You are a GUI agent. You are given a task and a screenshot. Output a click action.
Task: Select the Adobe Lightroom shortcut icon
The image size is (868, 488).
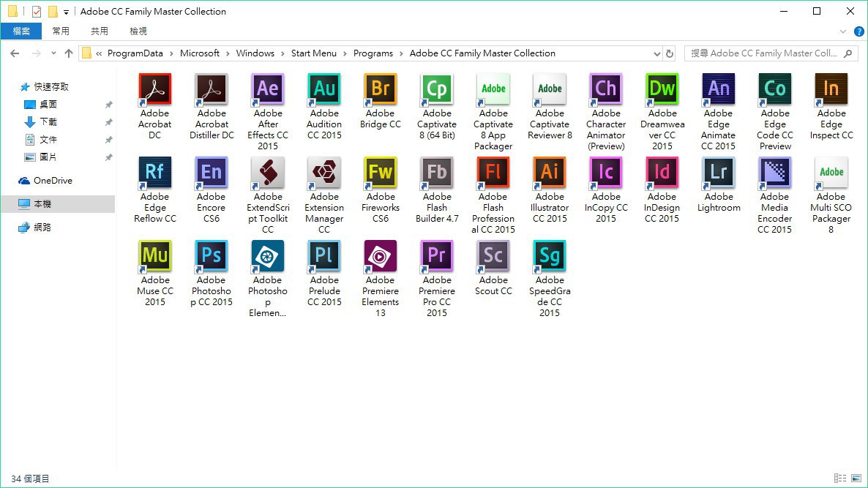click(x=719, y=173)
